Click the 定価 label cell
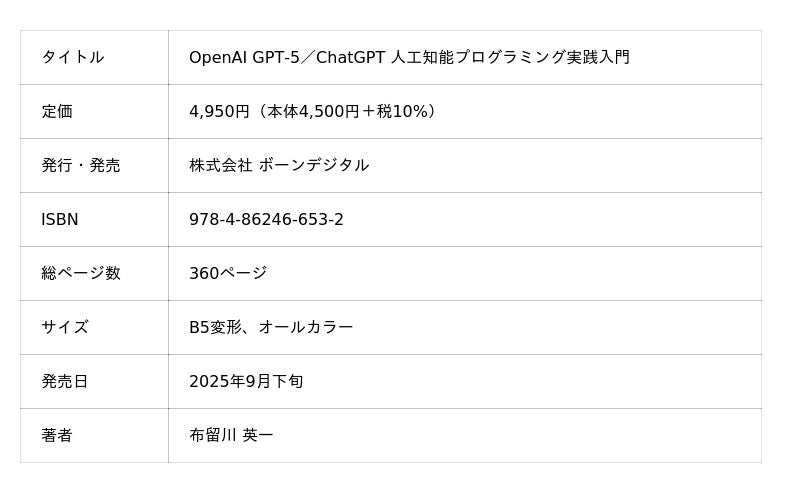This screenshot has width=800, height=493. coord(57,112)
